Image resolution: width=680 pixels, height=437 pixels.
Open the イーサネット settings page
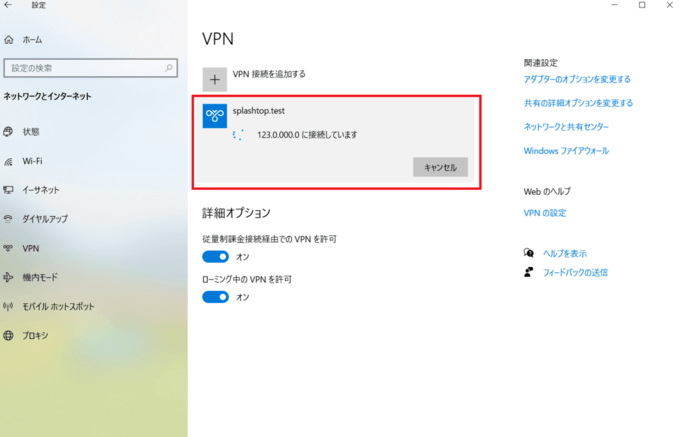tap(40, 190)
